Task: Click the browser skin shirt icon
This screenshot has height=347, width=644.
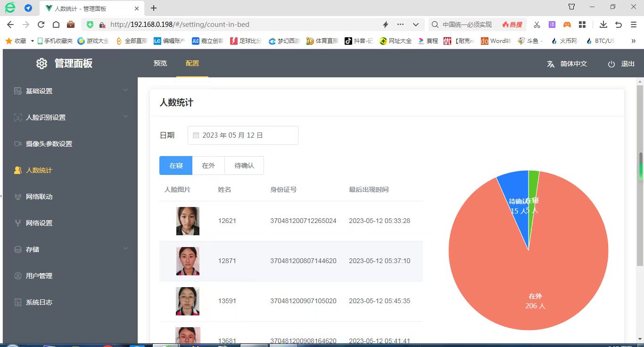Action: pyautogui.click(x=571, y=7)
